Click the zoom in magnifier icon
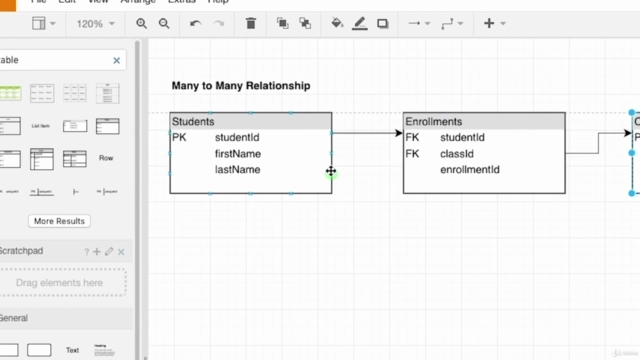 point(141,24)
